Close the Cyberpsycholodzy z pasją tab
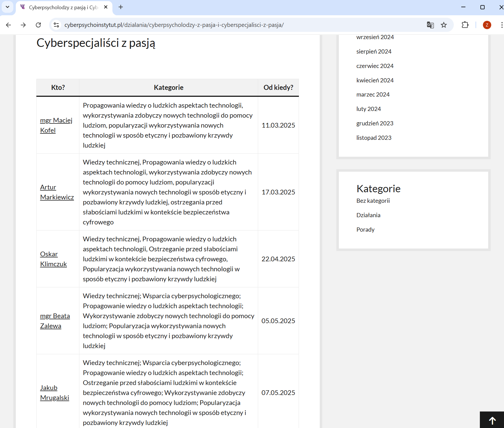The height and width of the screenshot is (428, 504). [x=106, y=7]
